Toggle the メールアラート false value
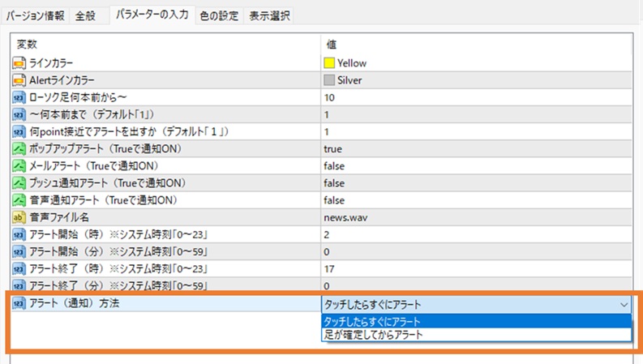 point(334,166)
